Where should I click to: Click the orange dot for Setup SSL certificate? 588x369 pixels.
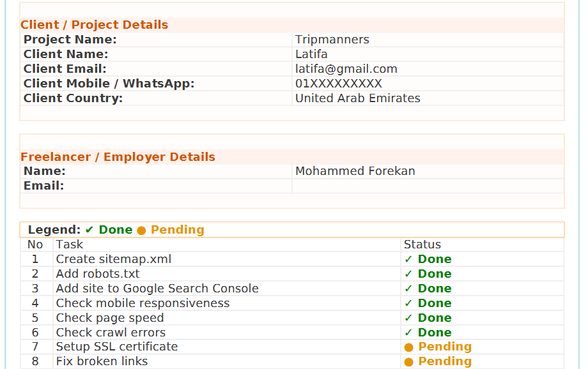pos(409,347)
